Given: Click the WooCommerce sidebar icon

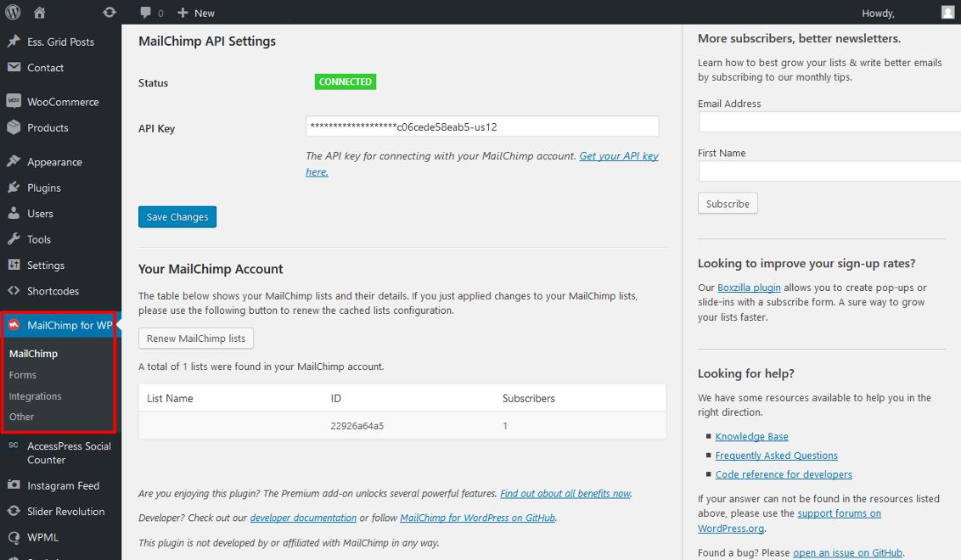Looking at the screenshot, I should pyautogui.click(x=14, y=102).
